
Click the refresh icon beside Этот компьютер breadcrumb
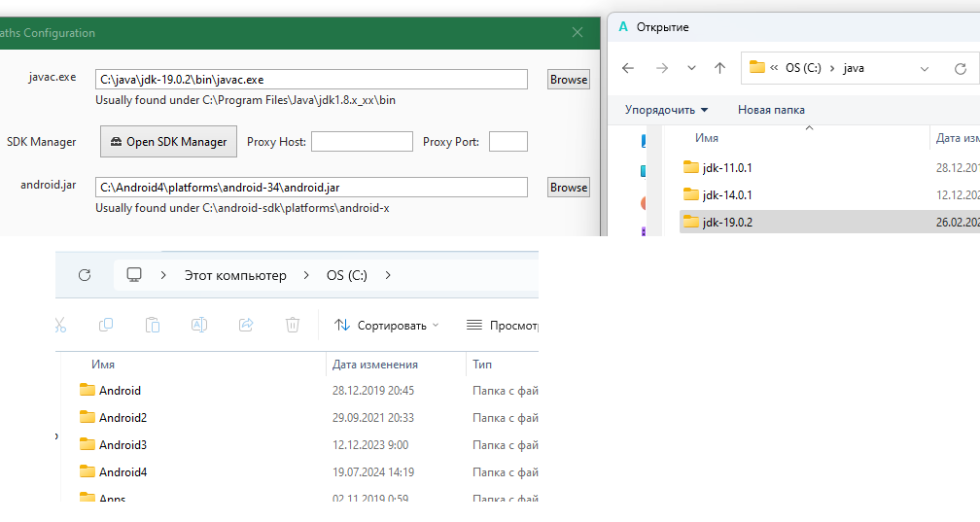pyautogui.click(x=85, y=275)
